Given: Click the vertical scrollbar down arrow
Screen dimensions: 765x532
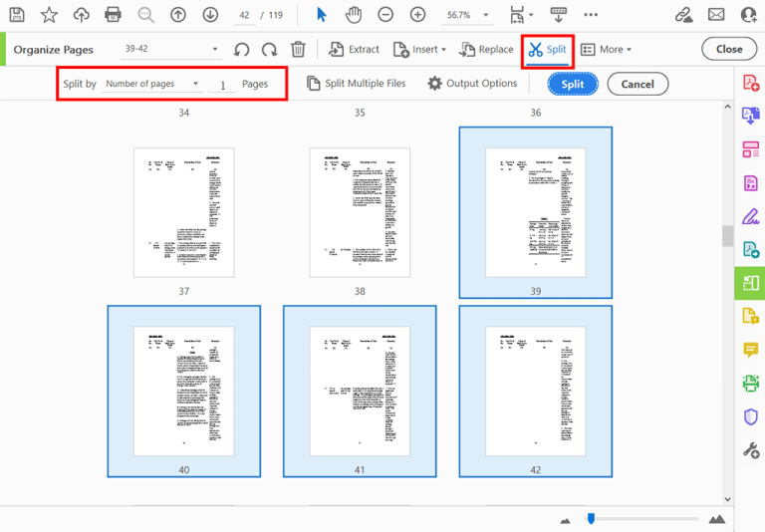Looking at the screenshot, I should point(727,499).
